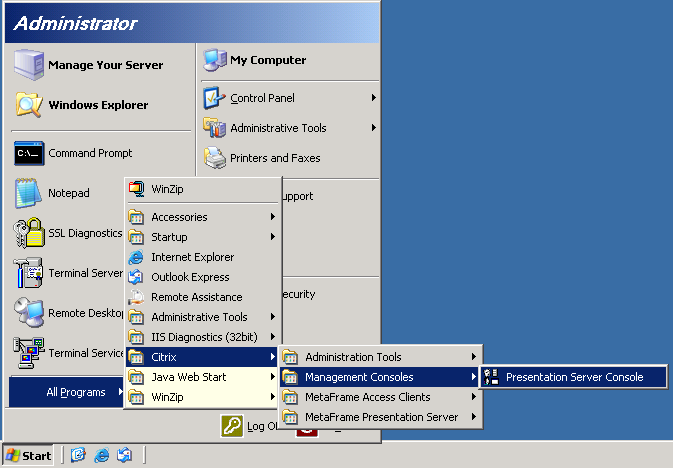673x468 pixels.
Task: Click the Administrative Tools icon in right column
Action: 214,128
